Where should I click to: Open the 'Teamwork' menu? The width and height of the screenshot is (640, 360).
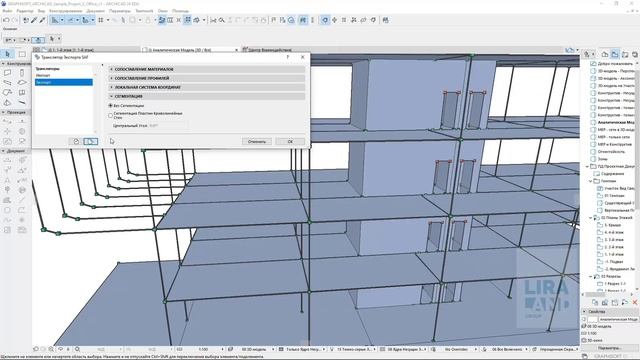point(144,11)
